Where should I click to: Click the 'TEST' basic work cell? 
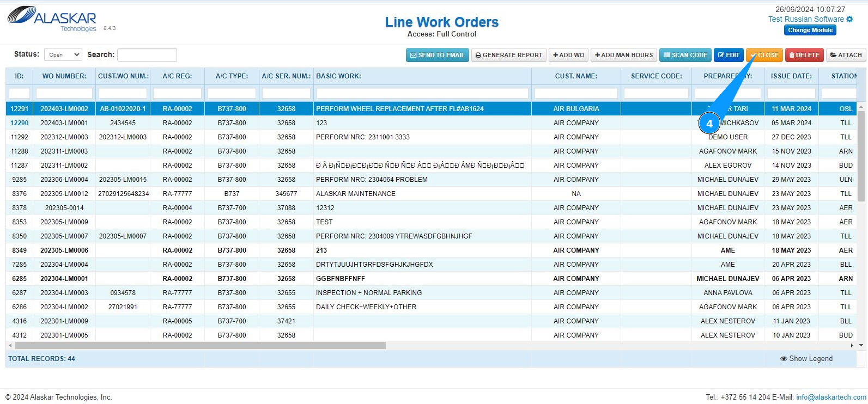point(423,222)
